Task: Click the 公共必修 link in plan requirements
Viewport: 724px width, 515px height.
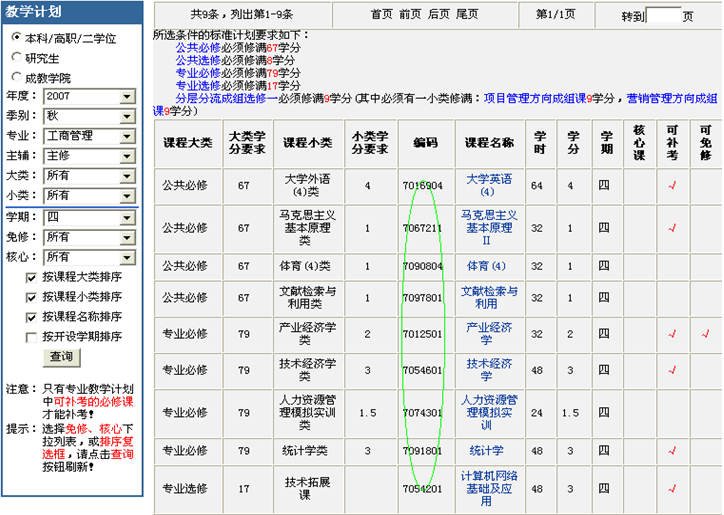Action: [198, 47]
